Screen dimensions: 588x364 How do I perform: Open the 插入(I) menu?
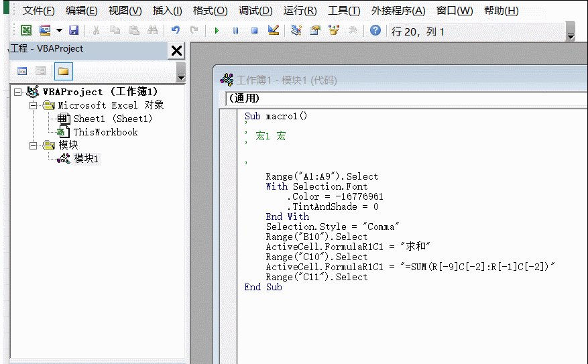[167, 11]
